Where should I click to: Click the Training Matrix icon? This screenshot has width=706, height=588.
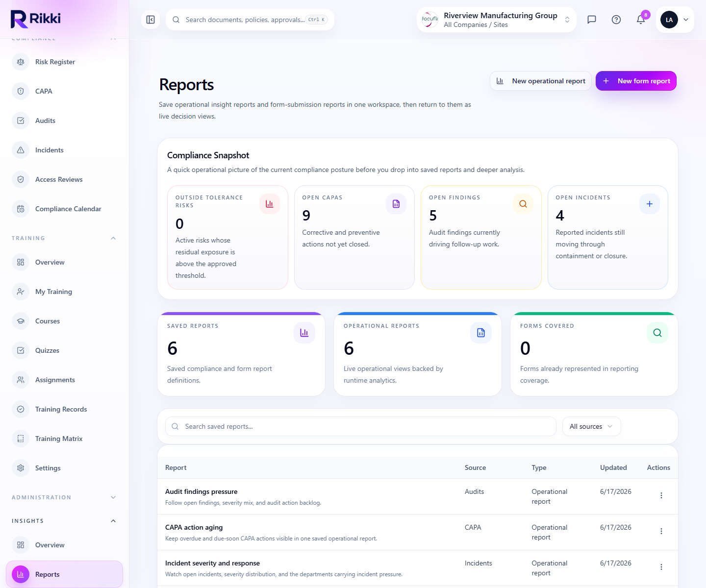coord(21,439)
